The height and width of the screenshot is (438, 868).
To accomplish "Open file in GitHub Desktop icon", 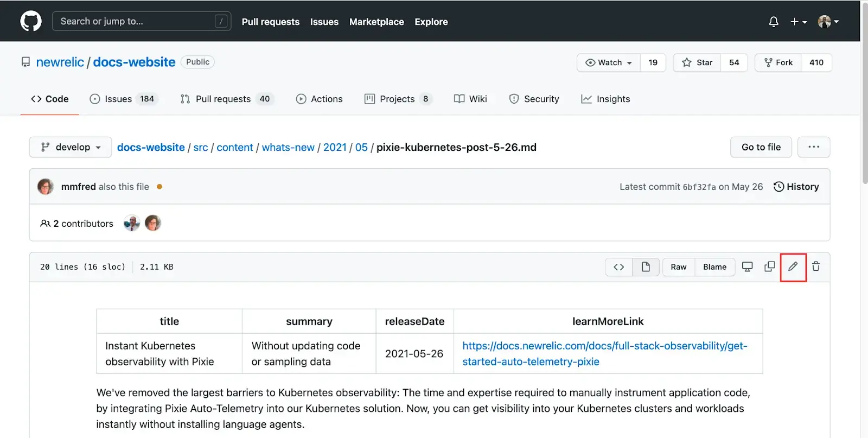I will (x=747, y=266).
